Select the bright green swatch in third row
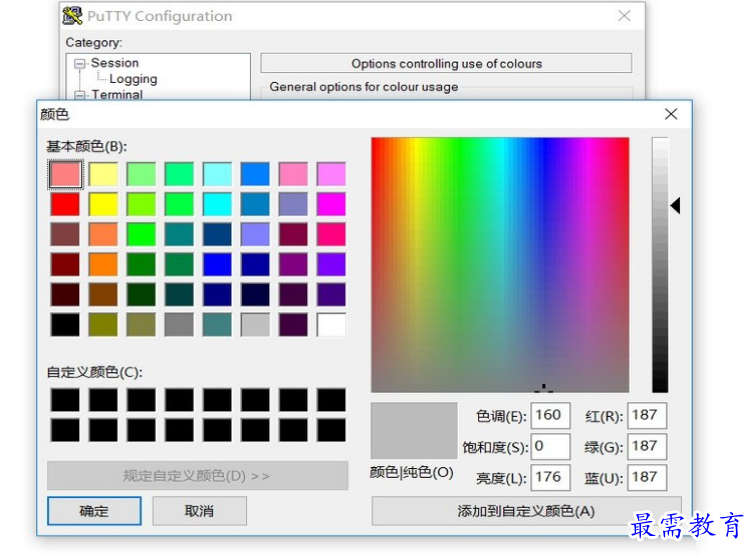The width and height of the screenshot is (752, 557). pyautogui.click(x=141, y=235)
